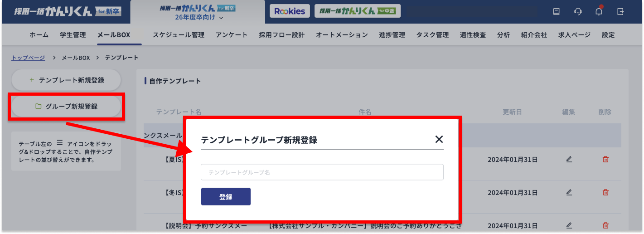
Task: Click the pencil edit icon for 夏IS template
Action: click(569, 159)
